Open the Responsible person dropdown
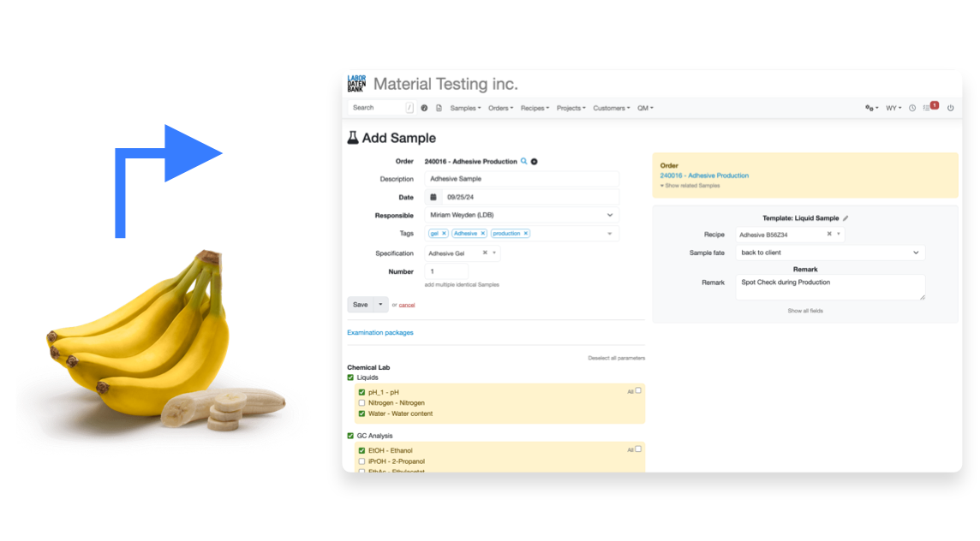980x541 pixels. click(x=522, y=215)
